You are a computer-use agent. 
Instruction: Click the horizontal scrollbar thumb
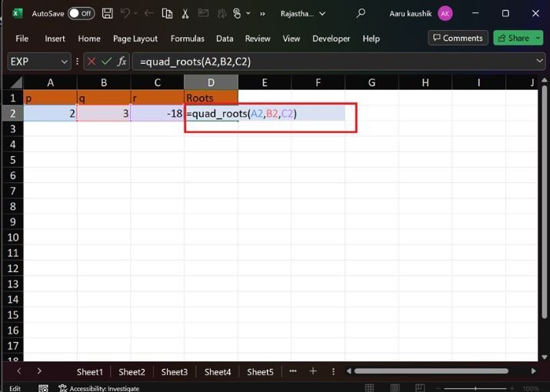431,371
